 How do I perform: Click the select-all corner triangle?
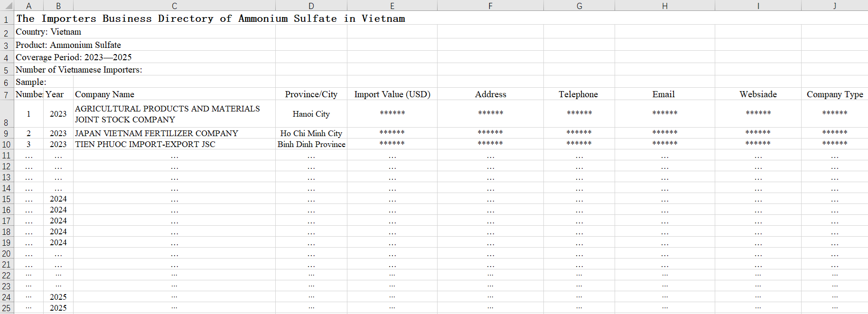point(7,6)
